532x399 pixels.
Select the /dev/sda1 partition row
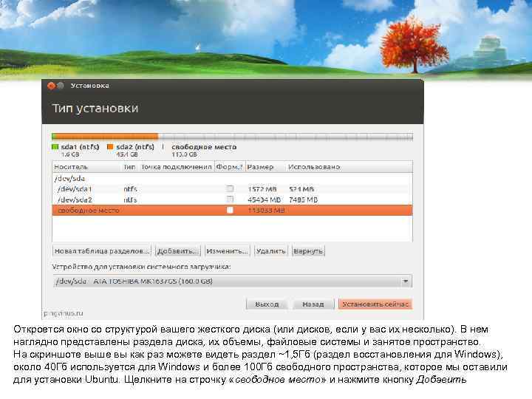pyautogui.click(x=233, y=188)
